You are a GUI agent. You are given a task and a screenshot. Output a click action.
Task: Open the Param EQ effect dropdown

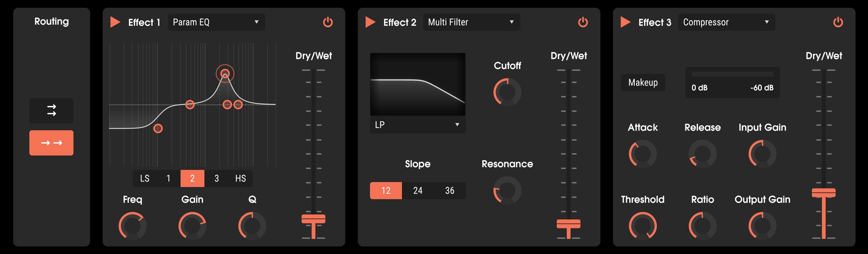click(x=216, y=22)
